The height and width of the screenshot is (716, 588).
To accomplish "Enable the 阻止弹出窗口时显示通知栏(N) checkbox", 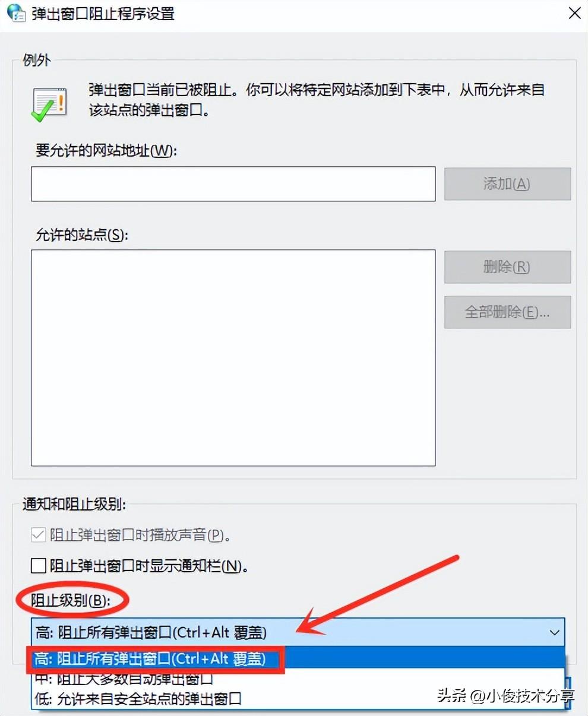I will click(39, 565).
